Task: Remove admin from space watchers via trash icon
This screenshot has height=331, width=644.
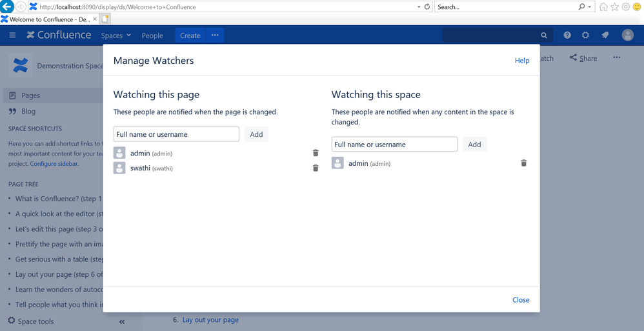Action: click(x=524, y=163)
